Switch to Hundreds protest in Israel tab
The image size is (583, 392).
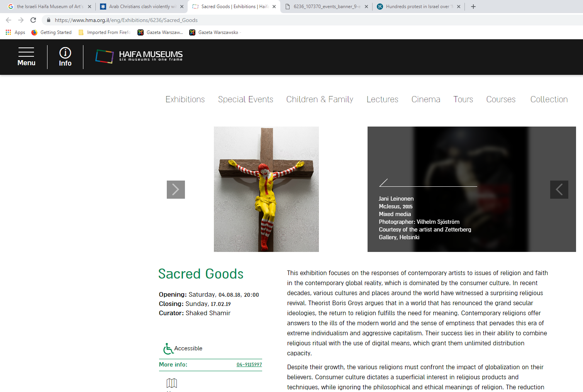[417, 7]
